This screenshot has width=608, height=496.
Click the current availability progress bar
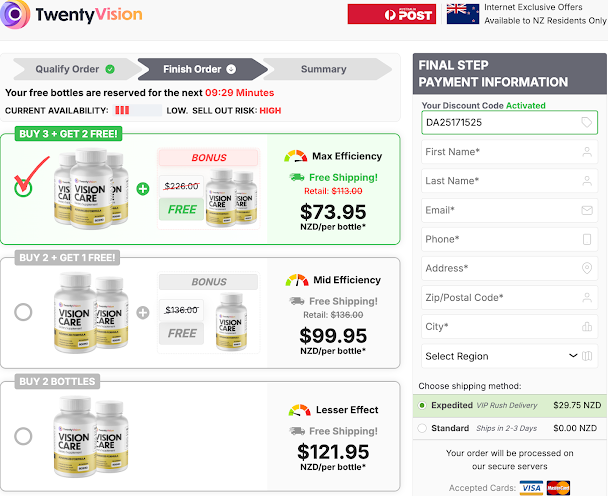click(138, 111)
